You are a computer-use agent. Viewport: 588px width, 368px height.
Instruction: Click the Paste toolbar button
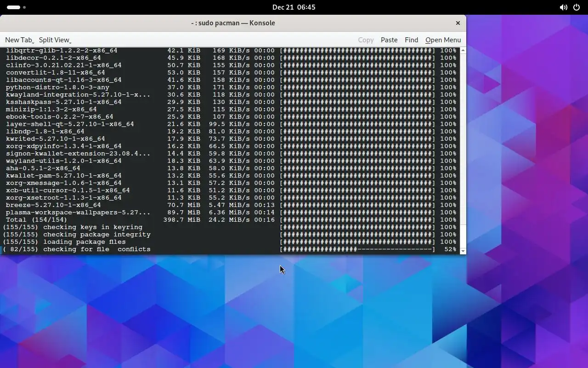click(x=389, y=40)
